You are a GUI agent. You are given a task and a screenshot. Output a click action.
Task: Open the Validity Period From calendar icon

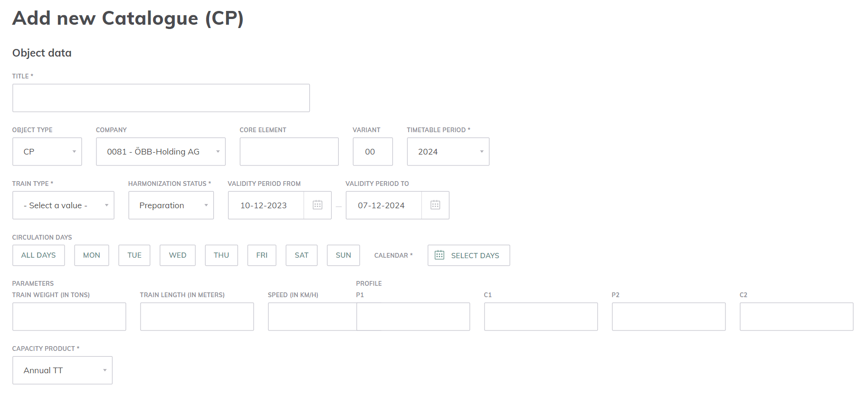point(317,205)
